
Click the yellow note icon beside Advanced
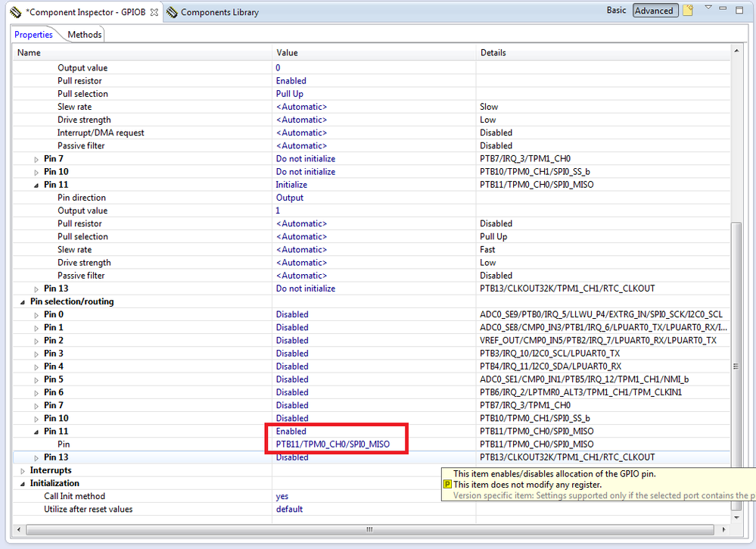coord(688,10)
